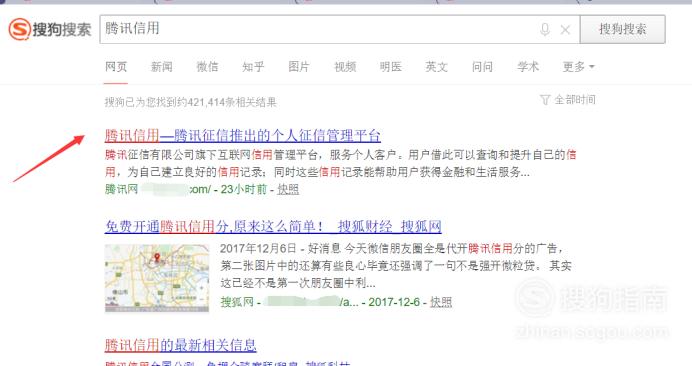The image size is (692, 366).
Task: Open the 全部时间 time filter
Action: point(568,100)
